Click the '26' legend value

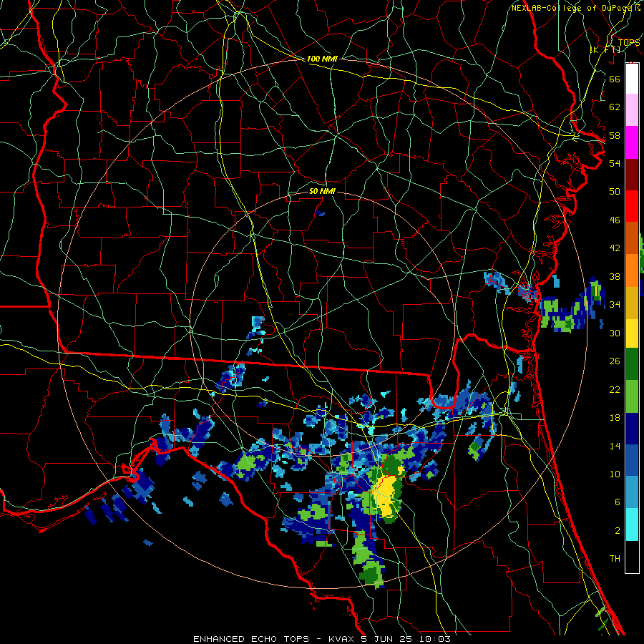coord(615,361)
